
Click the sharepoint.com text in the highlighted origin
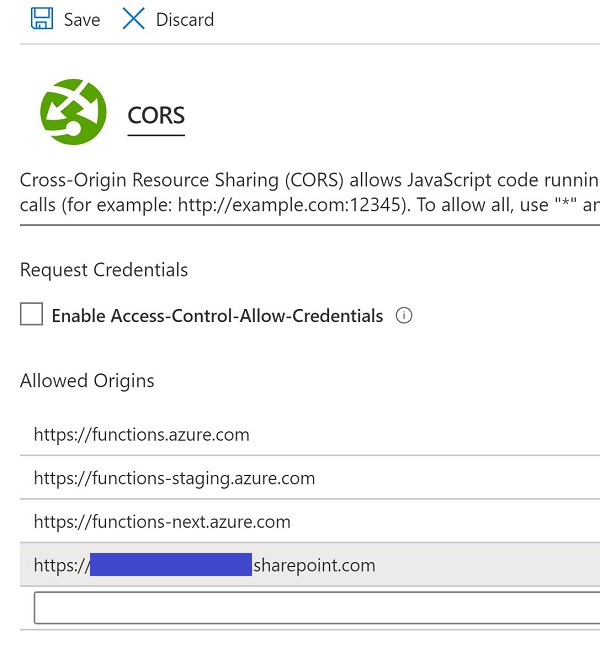[x=314, y=566]
